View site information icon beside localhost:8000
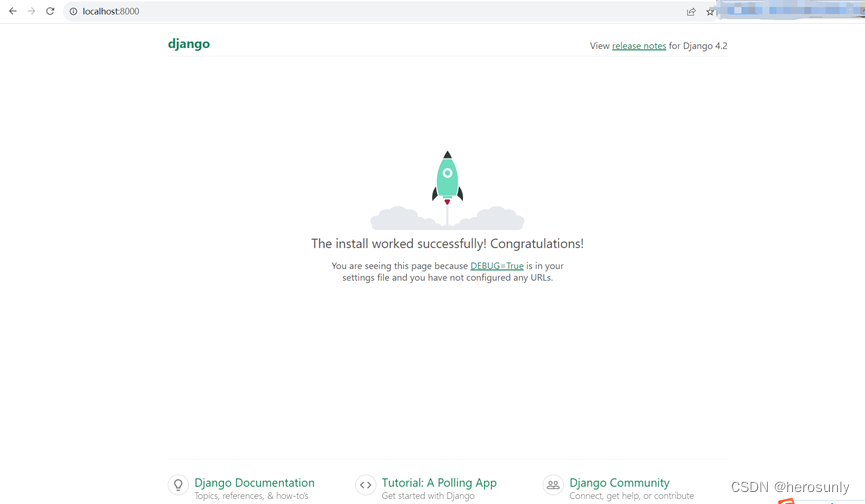The height and width of the screenshot is (504, 865). tap(73, 11)
